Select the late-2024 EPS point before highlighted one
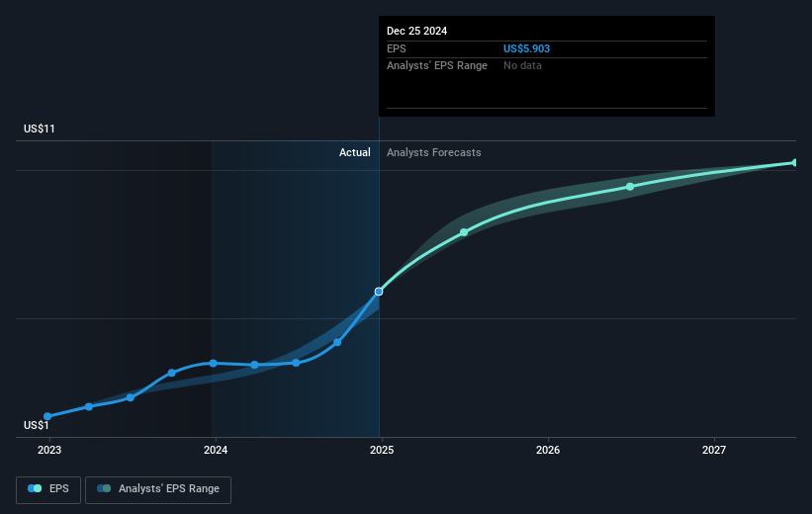Screen dimensions: 812x514 pos(337,342)
